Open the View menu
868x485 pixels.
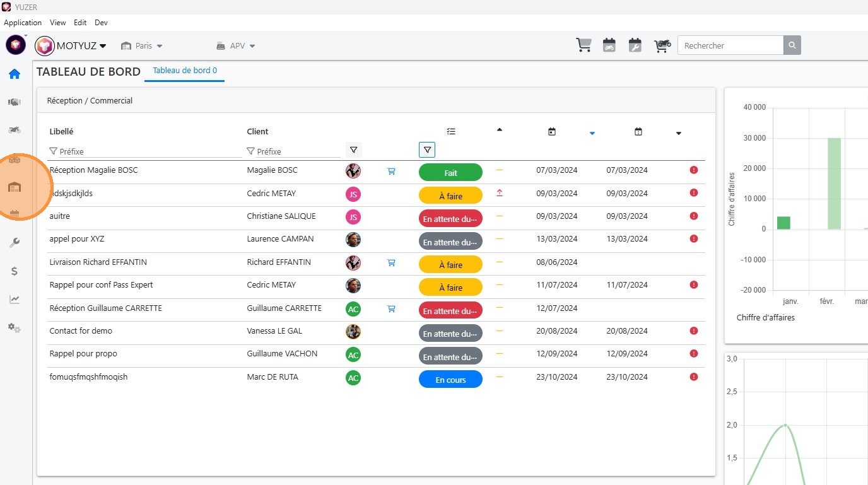click(57, 23)
